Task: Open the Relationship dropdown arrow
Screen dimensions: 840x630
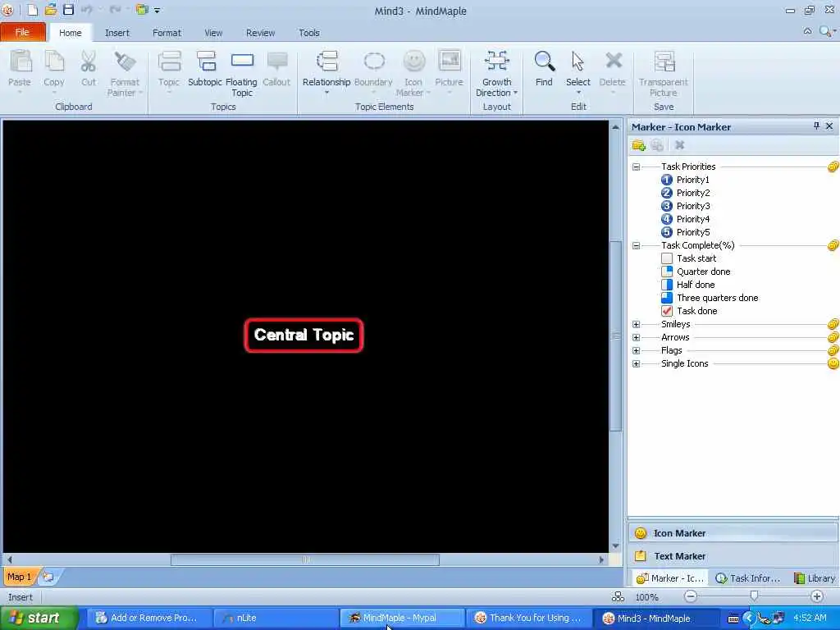Action: pyautogui.click(x=326, y=94)
